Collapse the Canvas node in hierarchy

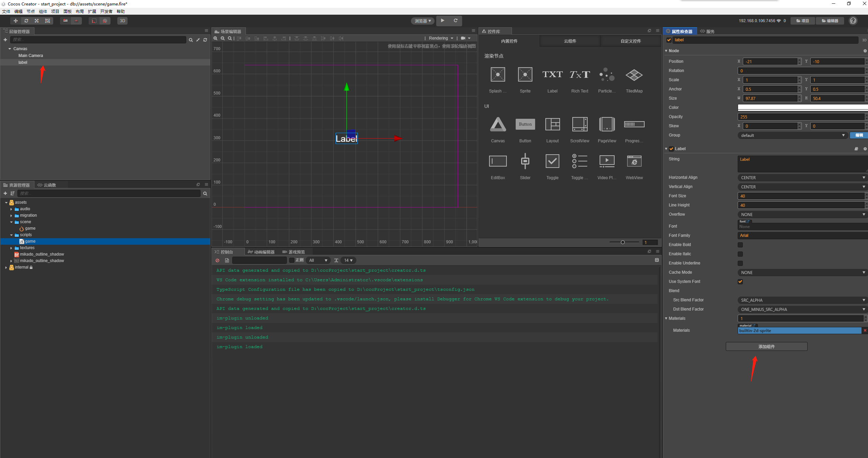(10, 48)
